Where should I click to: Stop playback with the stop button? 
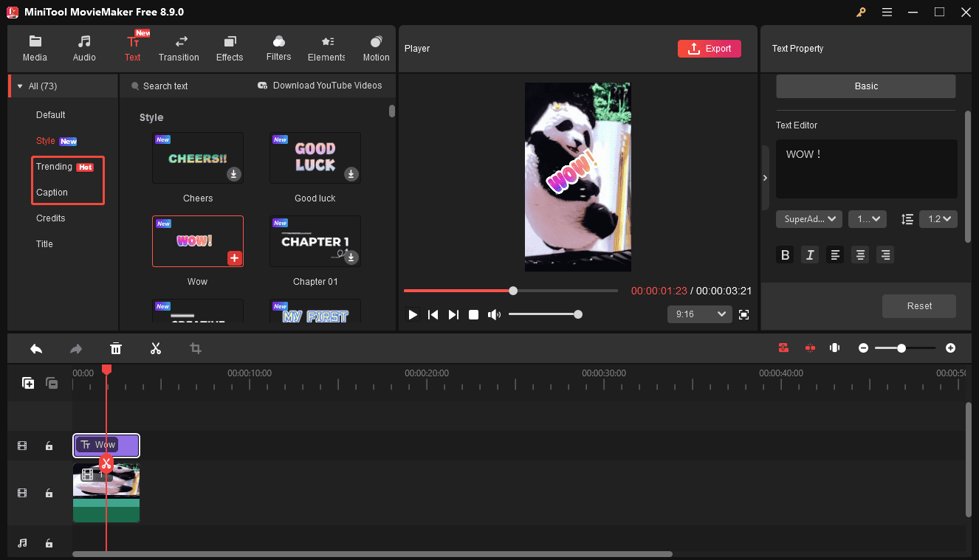pyautogui.click(x=474, y=314)
